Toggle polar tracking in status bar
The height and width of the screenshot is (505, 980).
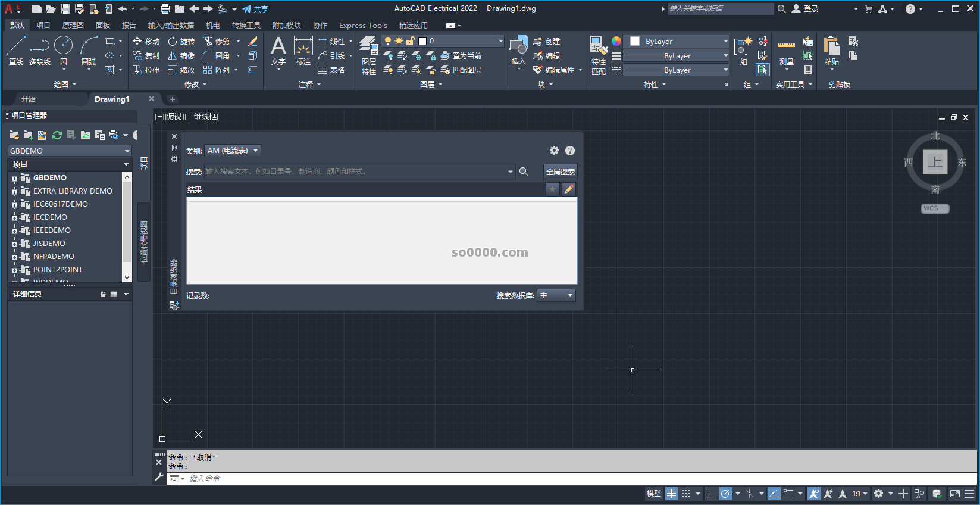[725, 494]
